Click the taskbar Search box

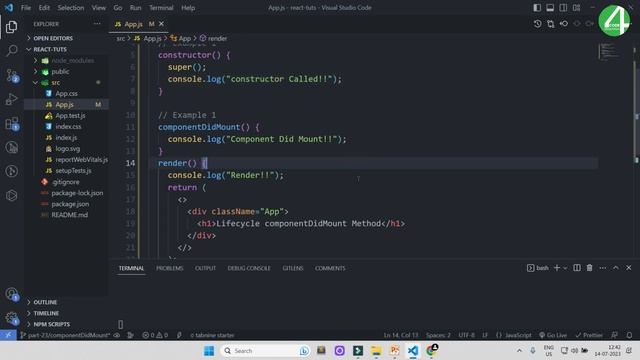[x=265, y=351]
